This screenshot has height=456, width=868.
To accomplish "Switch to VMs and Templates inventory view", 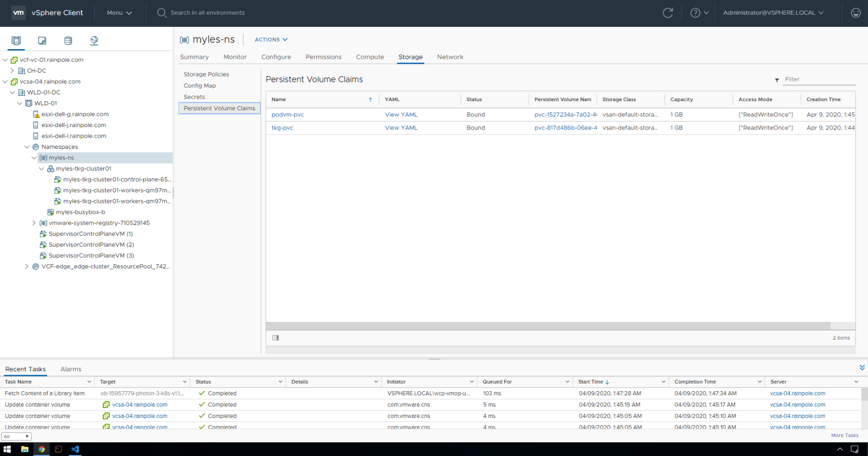I will 43,40.
